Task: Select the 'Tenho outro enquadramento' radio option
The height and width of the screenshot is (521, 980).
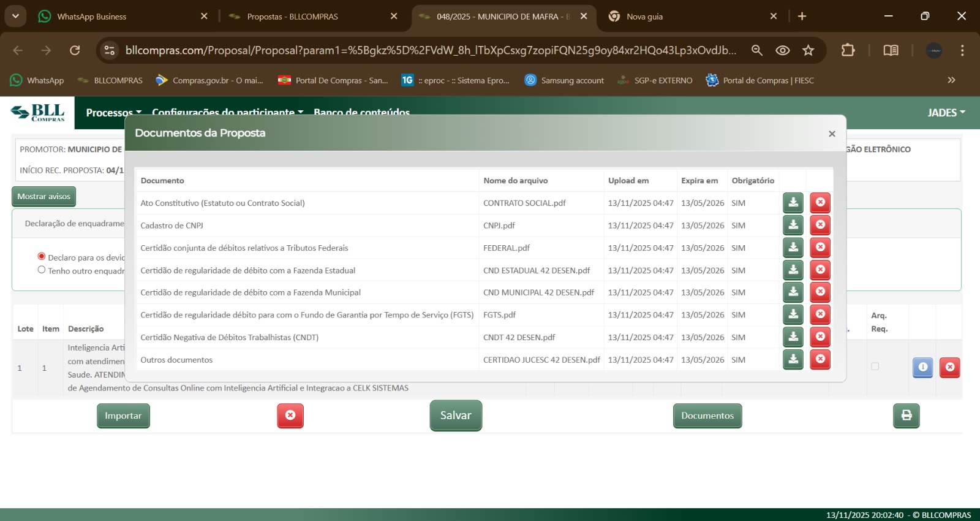Action: 42,270
